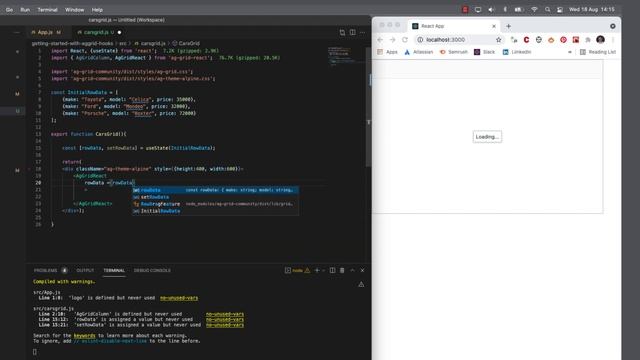Select the TERMINAL panel tab

114,271
